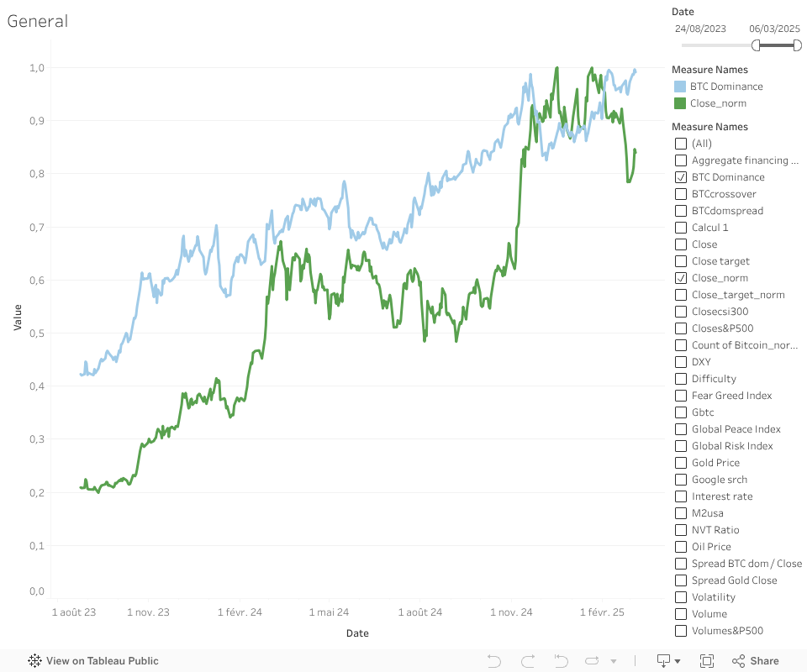The width and height of the screenshot is (807, 672).
Task: Check the Gold Price checkbox
Action: click(681, 463)
